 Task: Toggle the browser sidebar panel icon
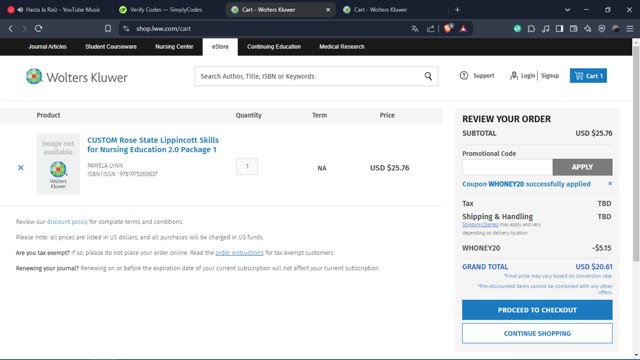[x=559, y=29]
